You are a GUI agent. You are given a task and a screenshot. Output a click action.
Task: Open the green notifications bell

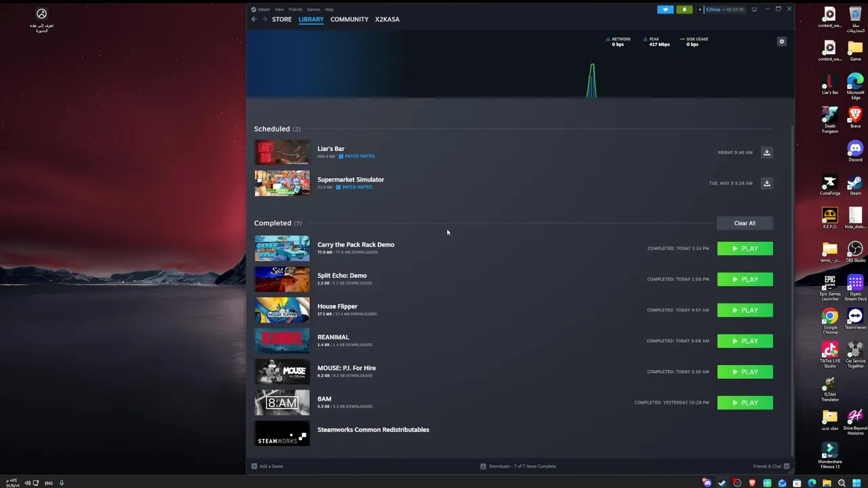click(x=684, y=9)
